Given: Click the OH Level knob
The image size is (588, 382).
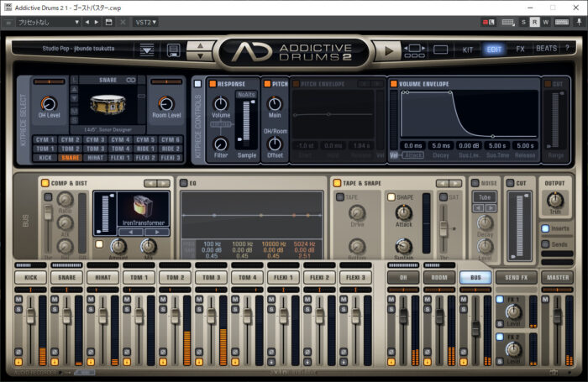Looking at the screenshot, I should (49, 104).
